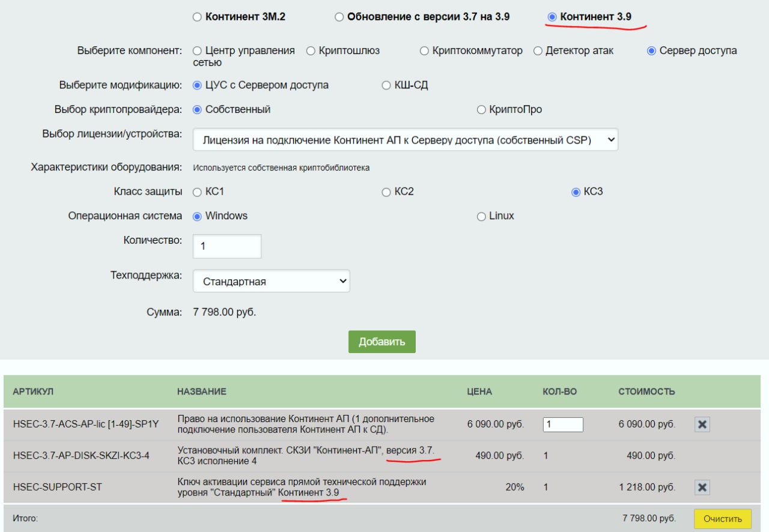Select the Континент 3.9 radio button
Viewport: 769px width, 532px height.
[x=552, y=17]
